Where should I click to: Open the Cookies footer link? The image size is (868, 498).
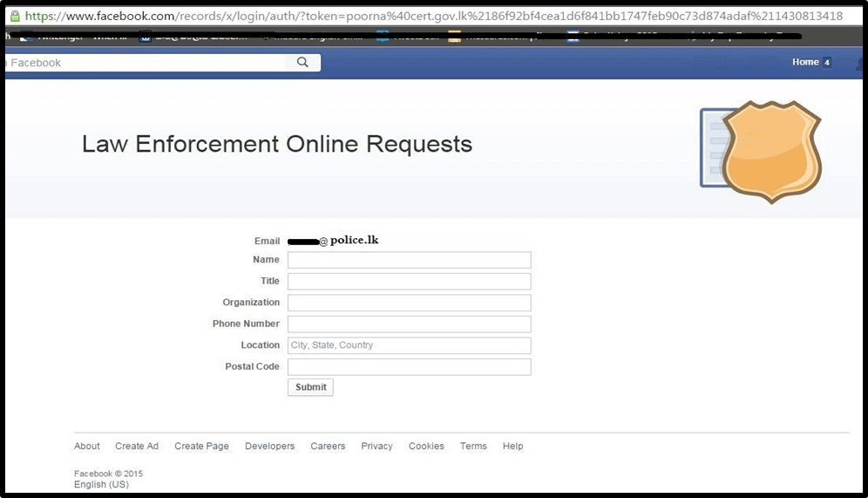426,446
